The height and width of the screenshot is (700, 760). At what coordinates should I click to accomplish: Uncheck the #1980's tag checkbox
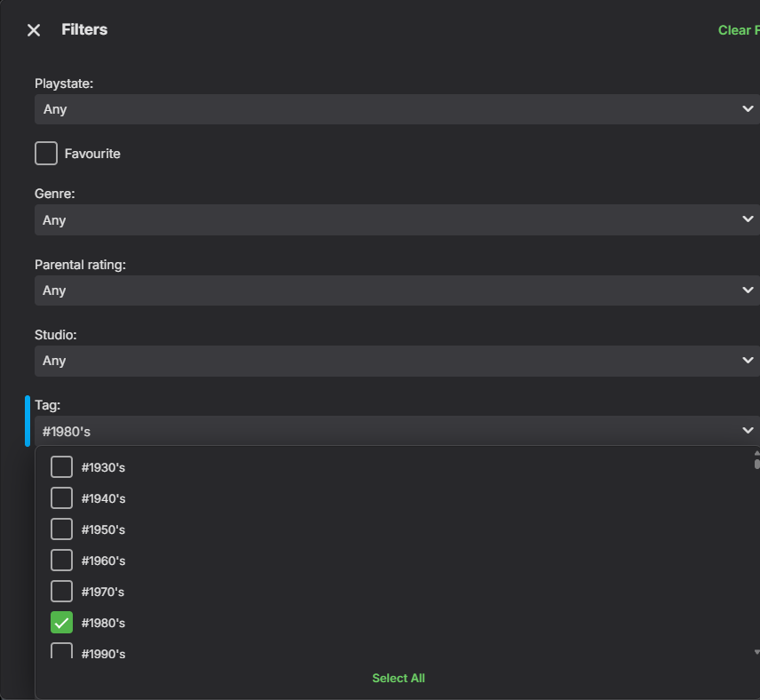pos(61,623)
